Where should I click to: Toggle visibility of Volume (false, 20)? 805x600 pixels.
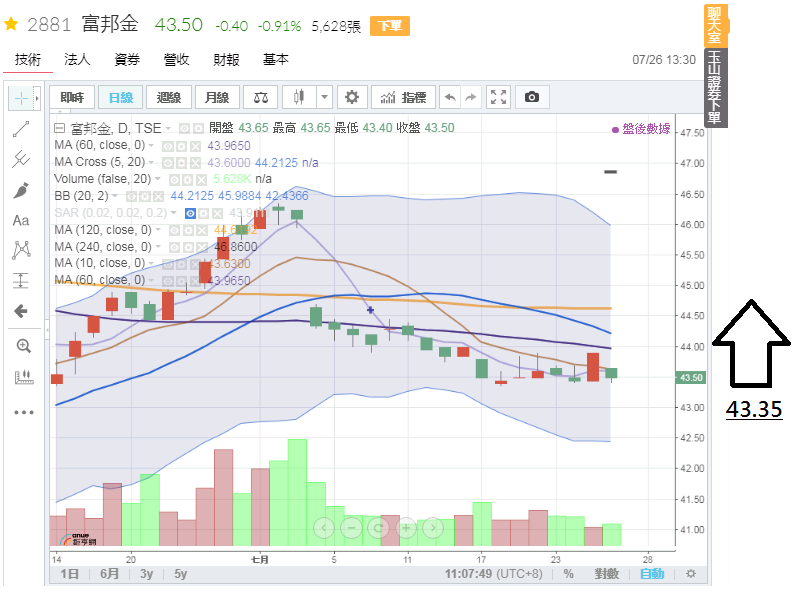point(175,180)
